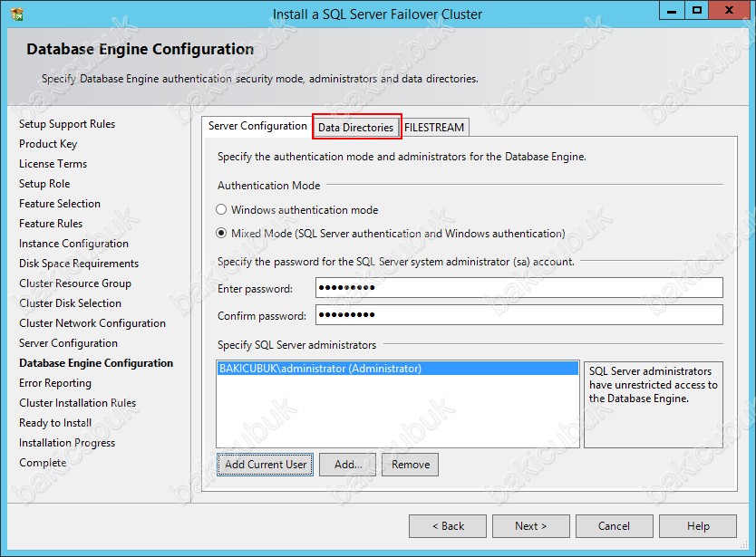Viewport: 756px width, 557px height.
Task: Click Disk Space Requirements step
Action: [x=79, y=263]
